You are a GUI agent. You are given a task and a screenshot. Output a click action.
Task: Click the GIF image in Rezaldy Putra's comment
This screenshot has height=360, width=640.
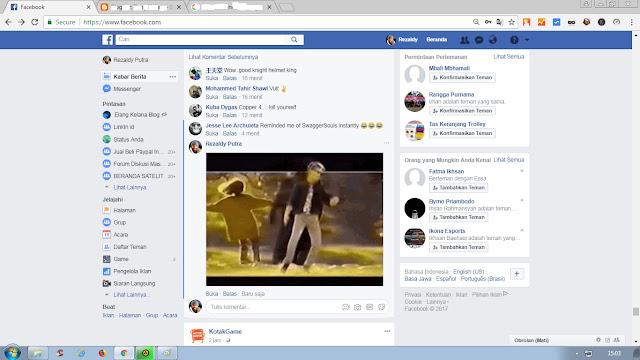coord(294,220)
